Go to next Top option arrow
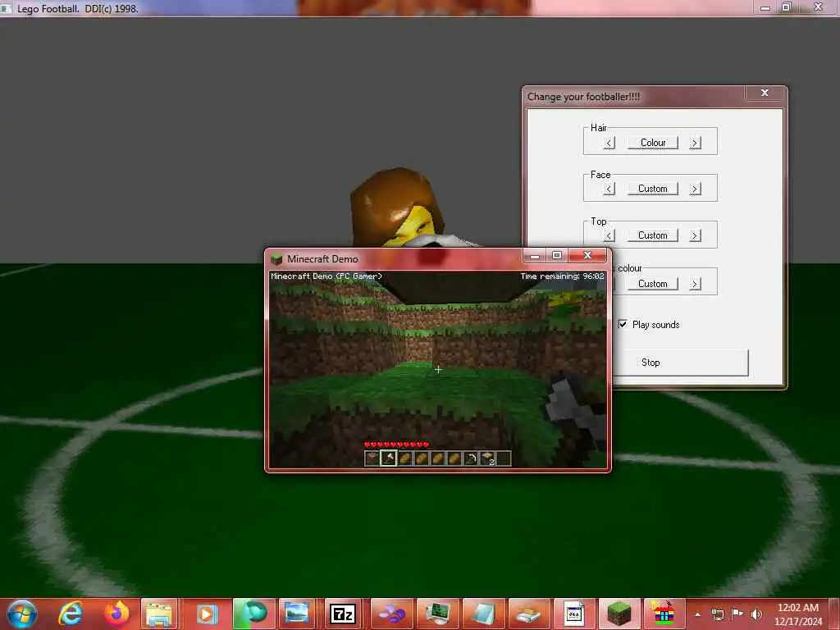 click(695, 235)
